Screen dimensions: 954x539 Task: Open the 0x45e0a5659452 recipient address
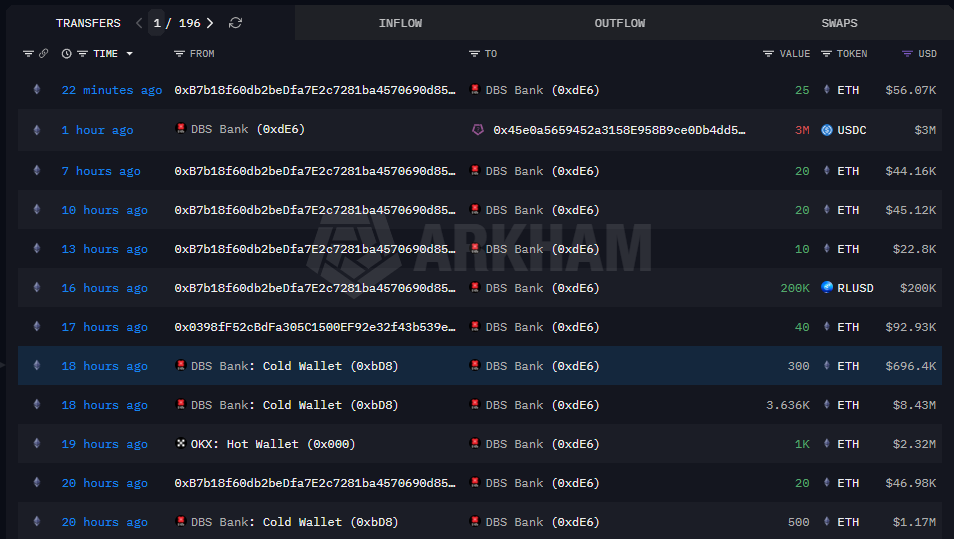pos(619,130)
